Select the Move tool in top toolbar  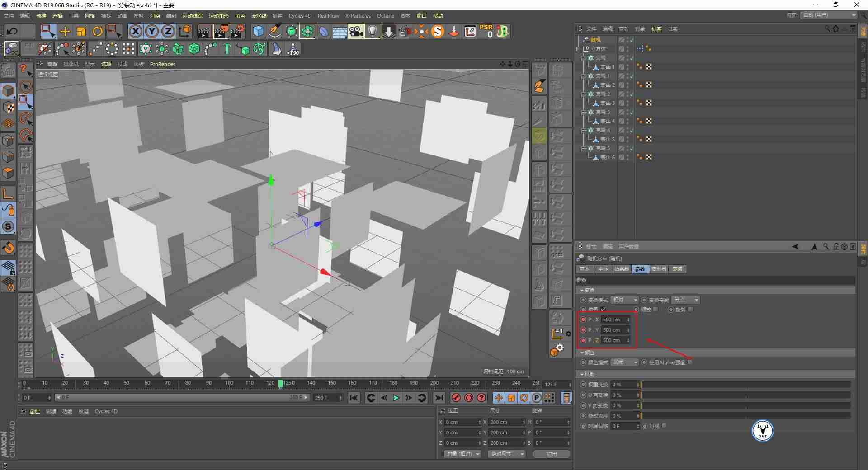(65, 31)
